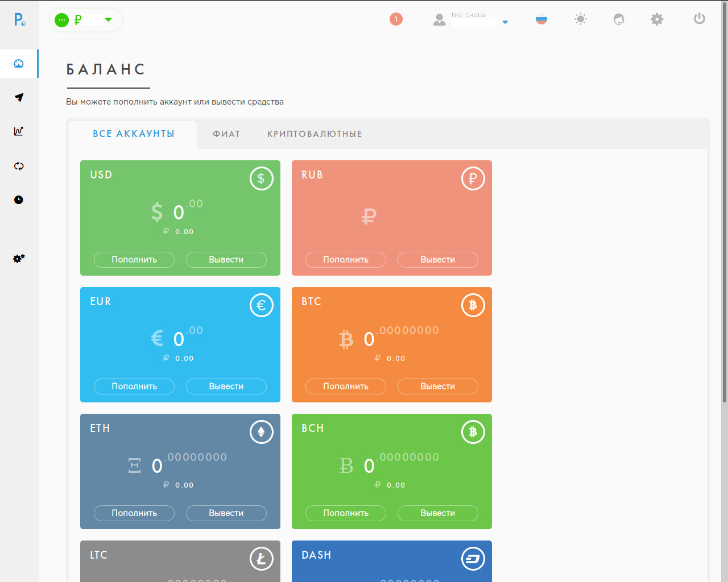The height and width of the screenshot is (582, 728).
Task: Click Пополнить on the ETH card
Action: tap(134, 513)
